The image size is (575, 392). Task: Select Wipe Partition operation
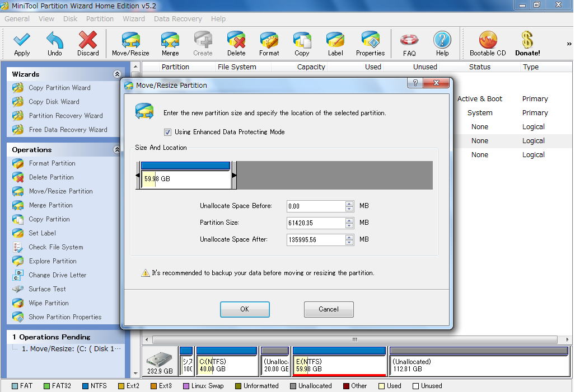[x=48, y=303]
